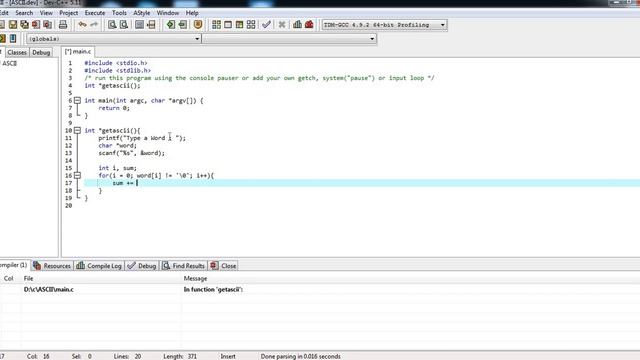Image resolution: width=640 pixels, height=360 pixels.
Task: Click the "In function 'getascii':" message
Action: pyautogui.click(x=213, y=289)
